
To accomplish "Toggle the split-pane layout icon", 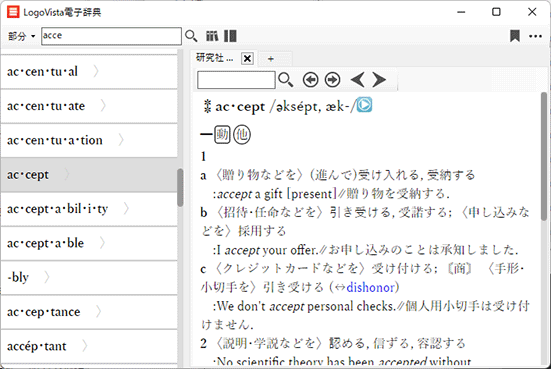I will 230,36.
